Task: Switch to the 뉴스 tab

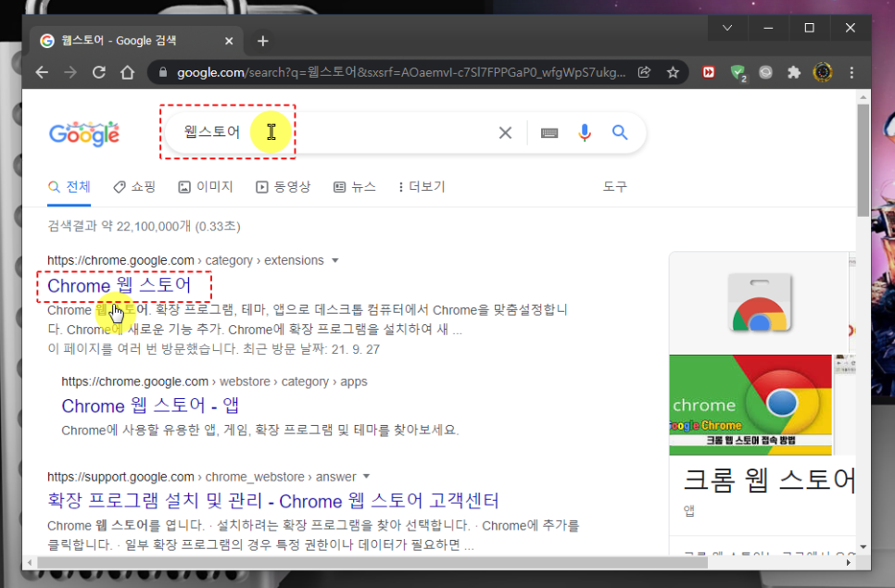Action: point(355,187)
